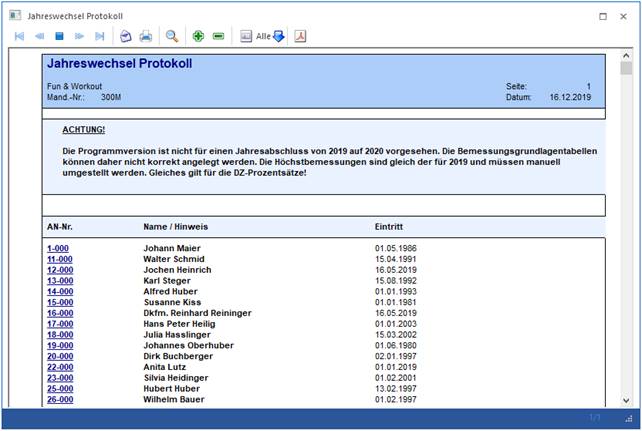
Task: Open the print setup icon
Action: coord(126,36)
